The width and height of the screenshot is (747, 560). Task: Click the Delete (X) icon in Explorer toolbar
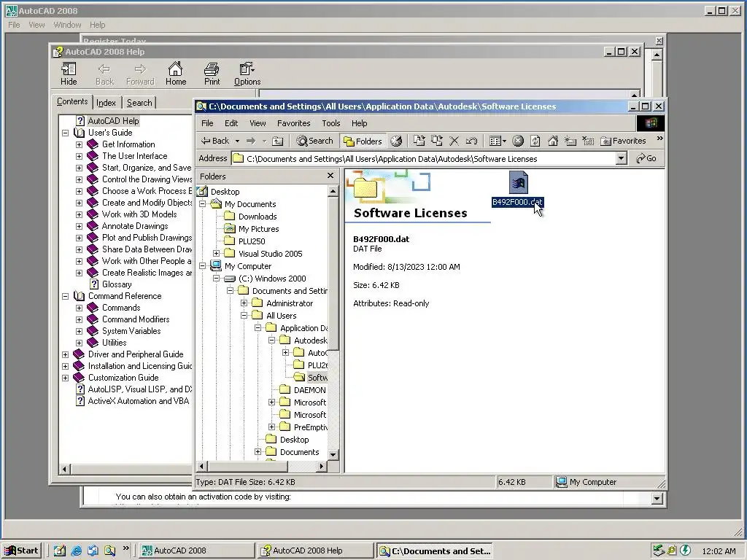coord(454,141)
